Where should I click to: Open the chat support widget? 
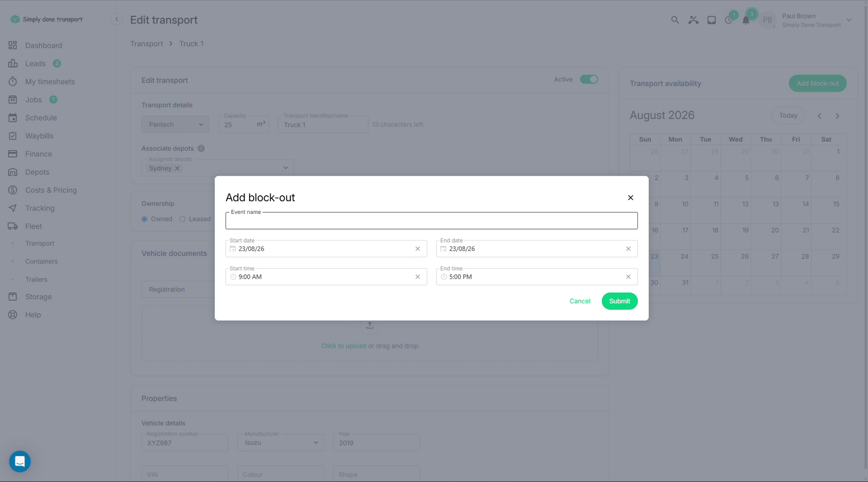[x=20, y=461]
